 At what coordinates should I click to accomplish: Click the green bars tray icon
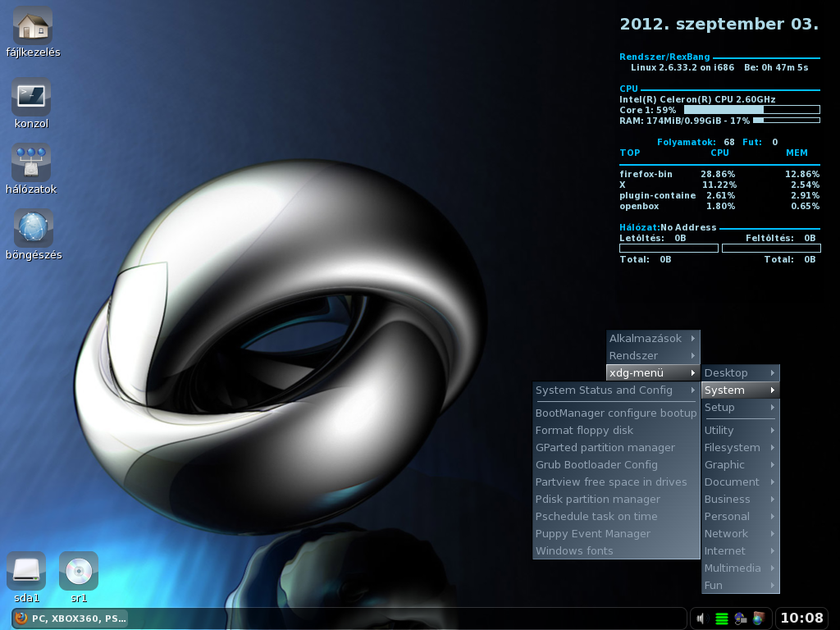[722, 619]
